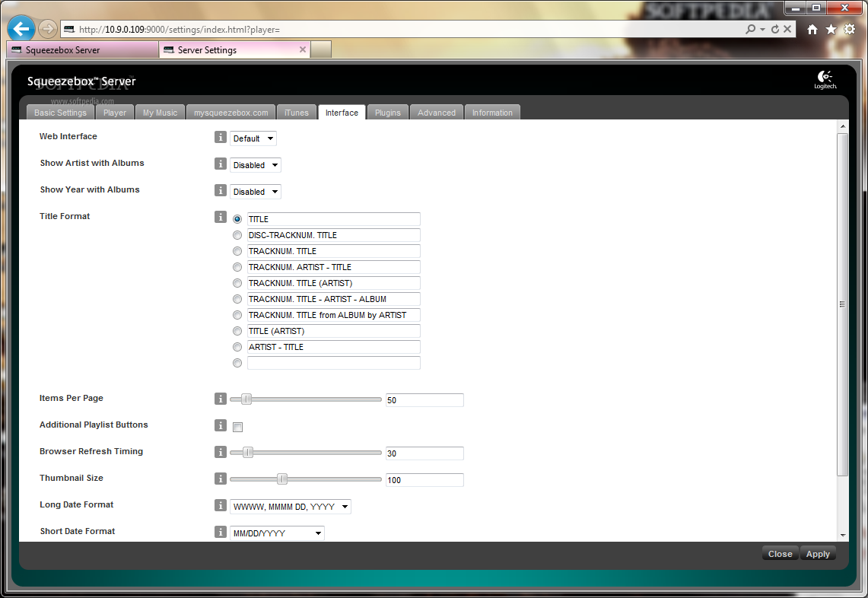Select DISC-TRACKNUM. TITLE radio button
868x598 pixels.
[237, 235]
